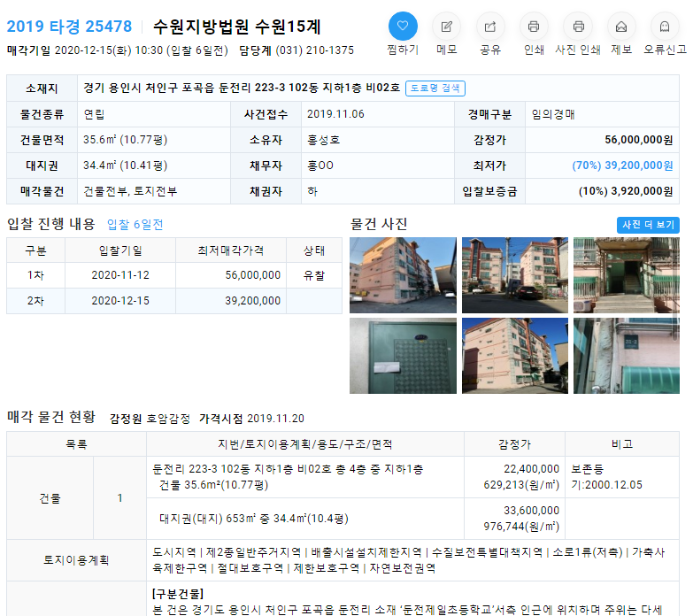Click the 입찰 6일전 blue text
Image resolution: width=693 pixels, height=616 pixels.
click(x=135, y=225)
